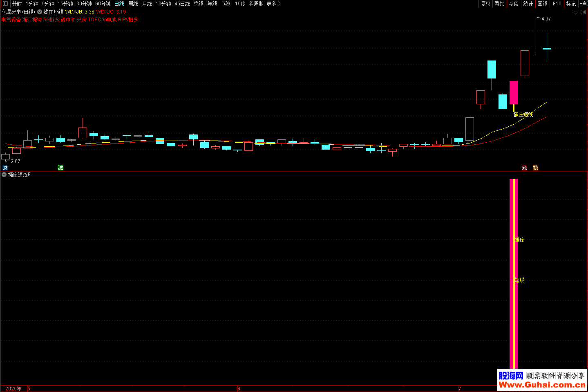Open F10 company info
Viewport: 588px width, 392px height.
click(557, 4)
